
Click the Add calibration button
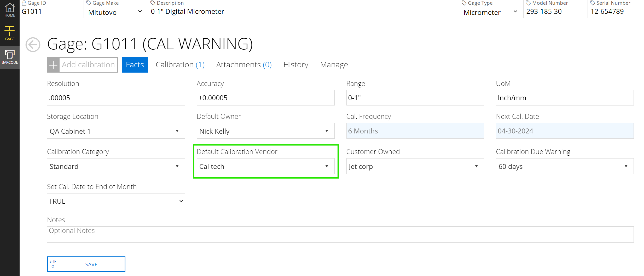point(83,65)
